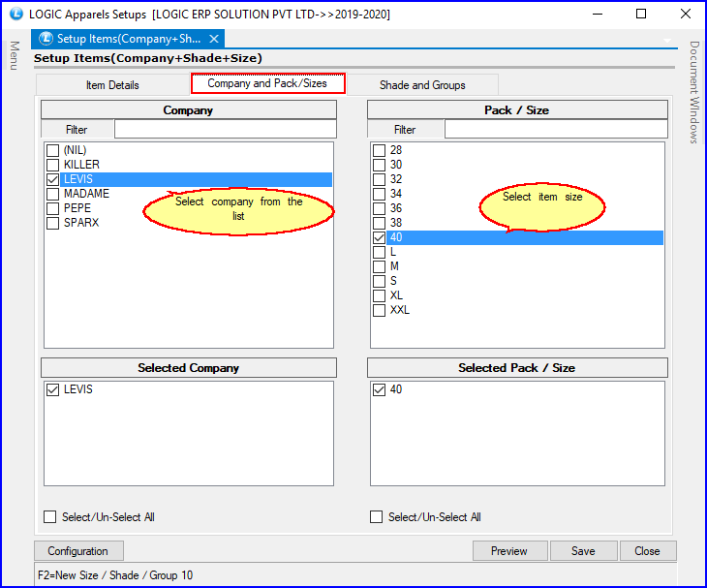Viewport: 707px width, 588px height.
Task: Click the LOGIC app logo icon
Action: pos(15,15)
